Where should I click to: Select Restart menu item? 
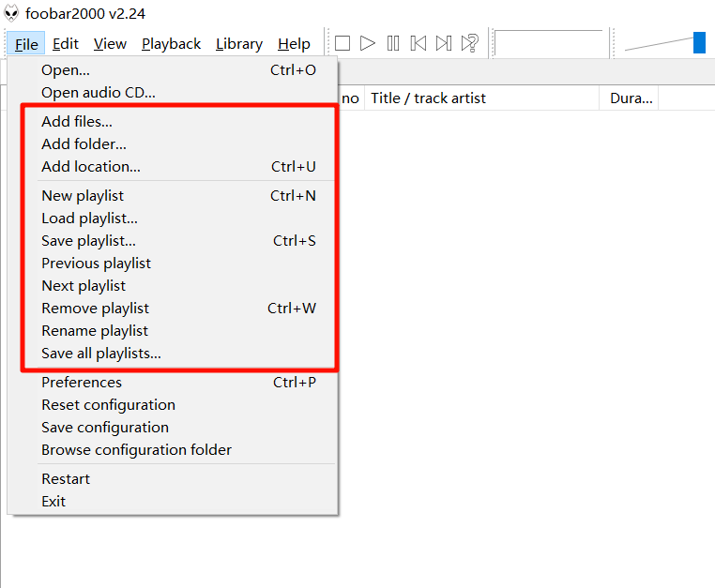pyautogui.click(x=173, y=479)
